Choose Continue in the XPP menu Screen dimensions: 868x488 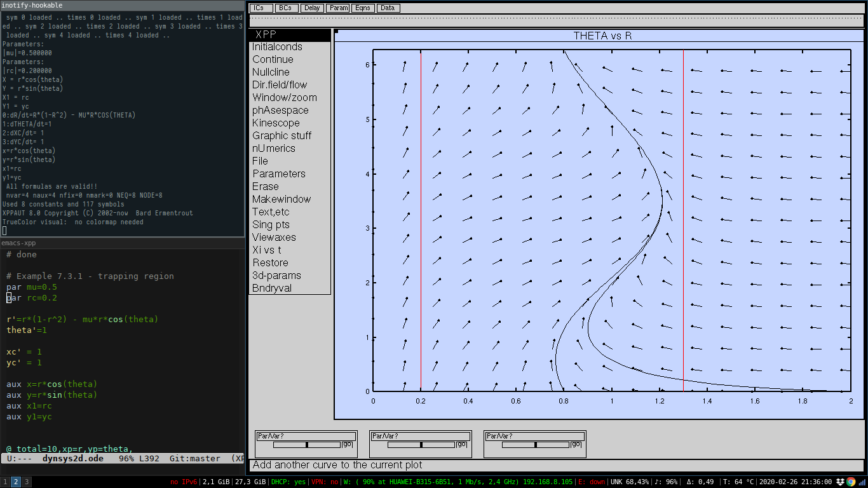(290, 60)
